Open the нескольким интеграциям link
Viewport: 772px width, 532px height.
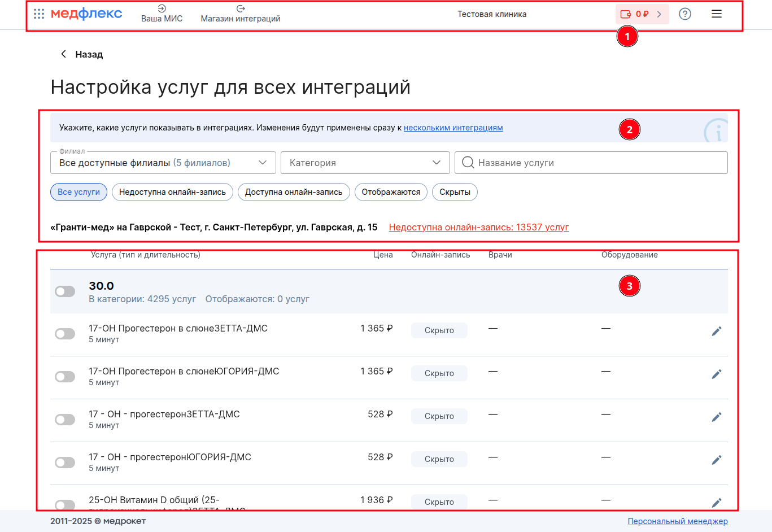click(453, 128)
